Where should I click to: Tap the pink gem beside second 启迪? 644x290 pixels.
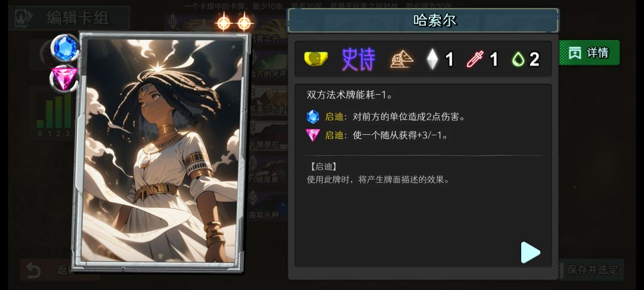coord(312,135)
